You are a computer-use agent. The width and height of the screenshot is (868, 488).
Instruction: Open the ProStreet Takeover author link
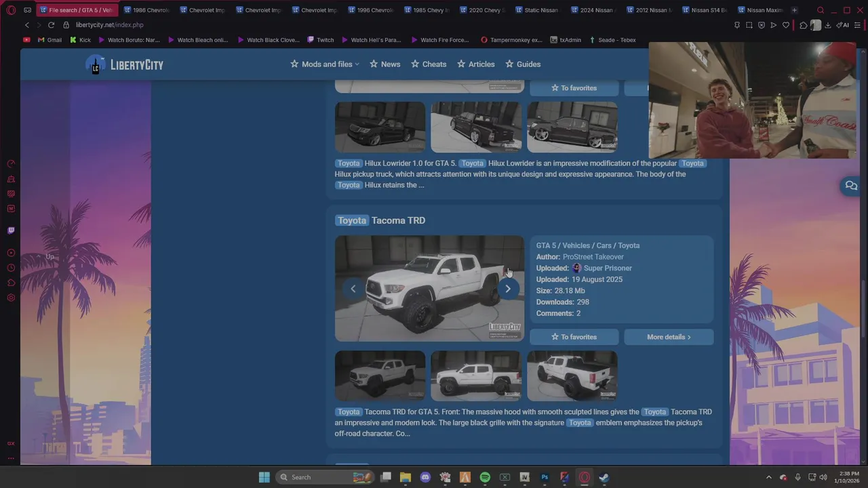[593, 257]
